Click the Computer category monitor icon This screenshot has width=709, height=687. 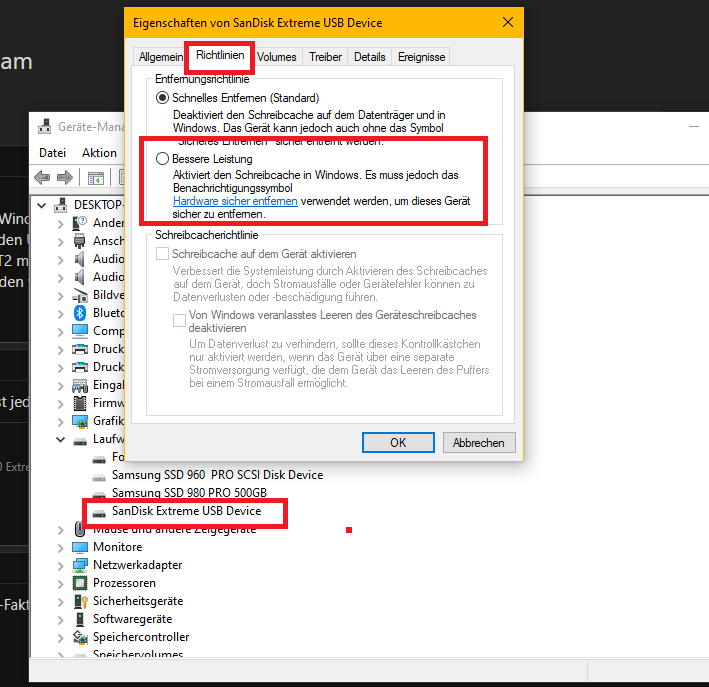coord(80,331)
